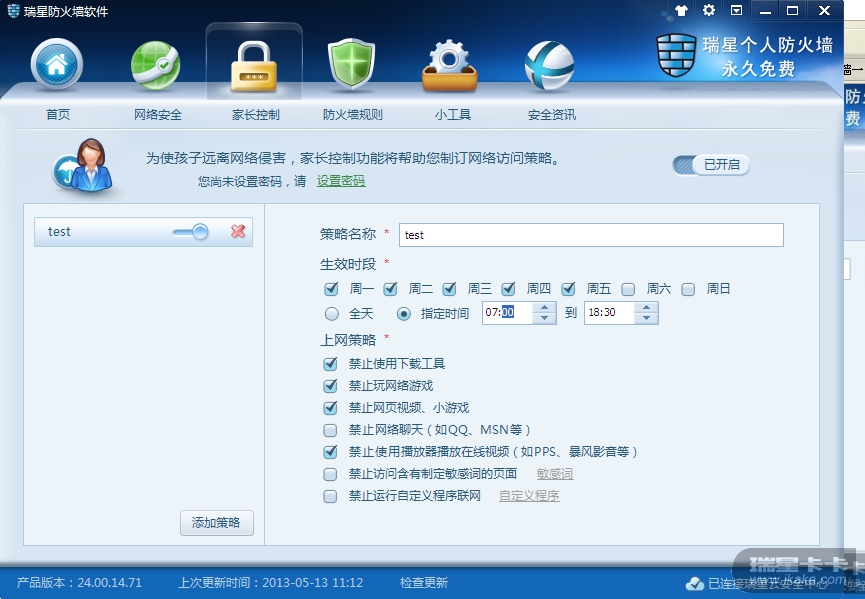Open the 设置密码 link
865x599 pixels.
pos(341,181)
